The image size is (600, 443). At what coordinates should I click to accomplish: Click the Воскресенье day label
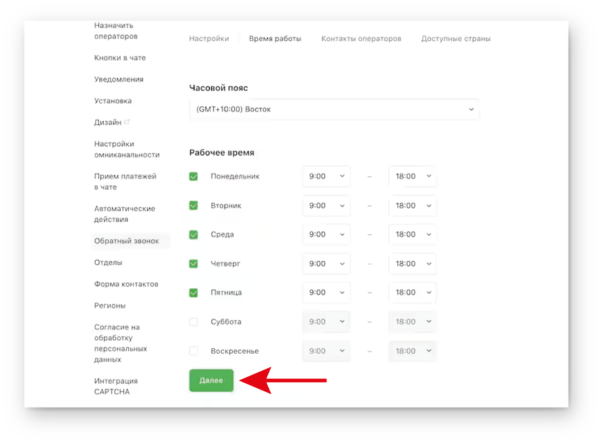tap(235, 351)
